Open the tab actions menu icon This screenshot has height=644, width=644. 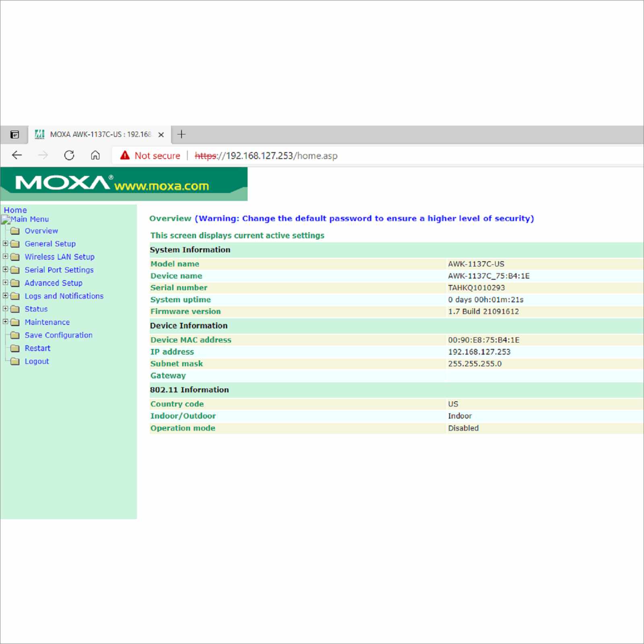[x=14, y=134]
